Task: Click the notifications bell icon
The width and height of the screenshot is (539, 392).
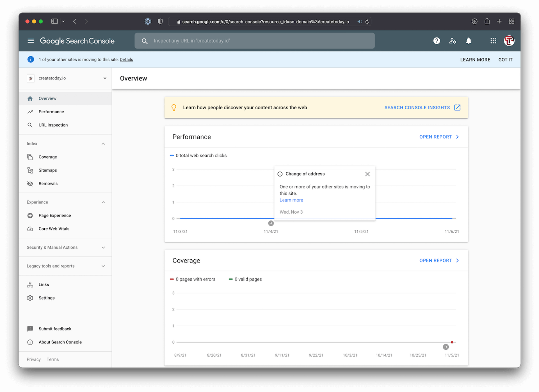Action: (x=469, y=41)
